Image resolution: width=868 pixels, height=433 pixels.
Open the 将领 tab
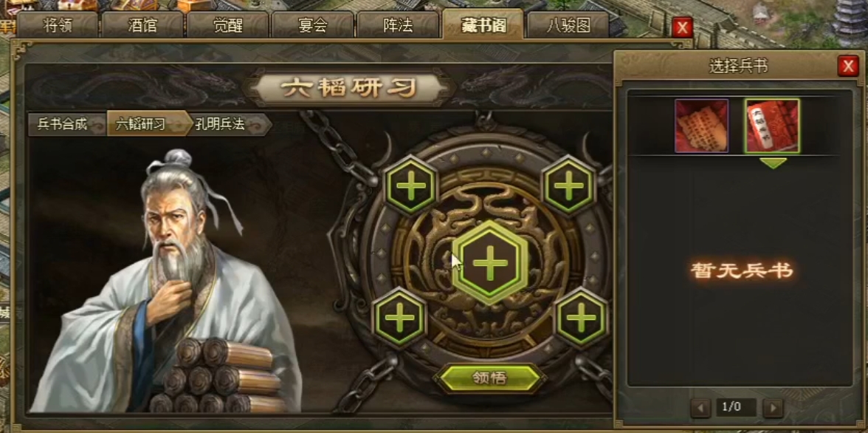(58, 26)
